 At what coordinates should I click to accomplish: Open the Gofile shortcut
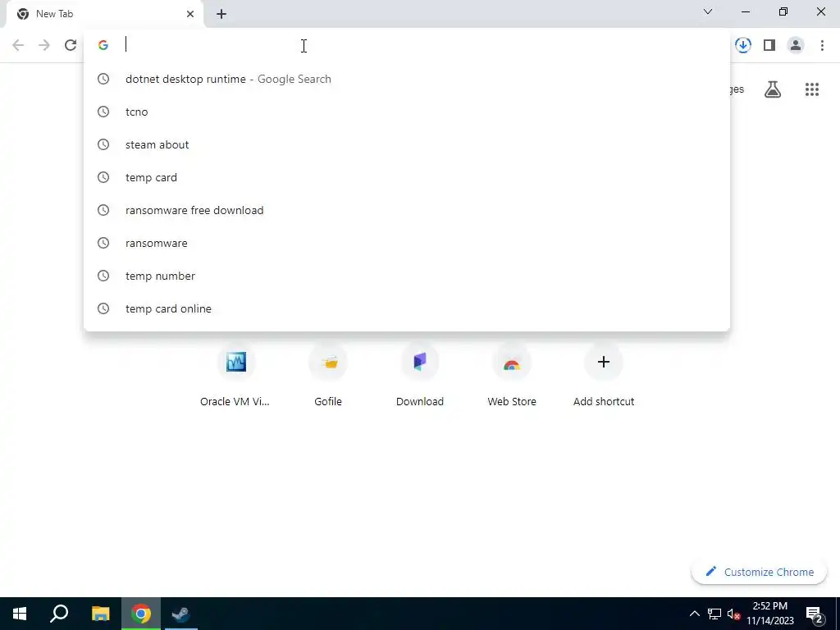tap(328, 376)
